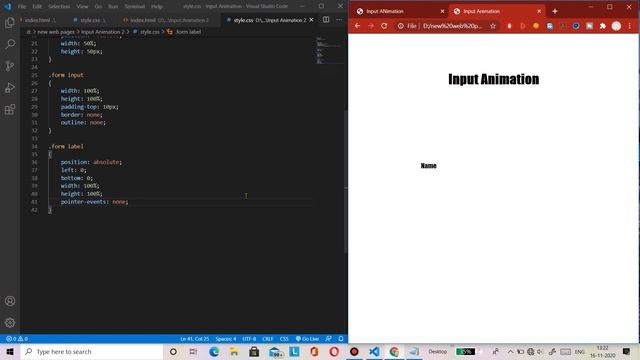Viewport: 640px width, 360px height.
Task: Open Task View on the taskbar
Action: tap(193, 351)
